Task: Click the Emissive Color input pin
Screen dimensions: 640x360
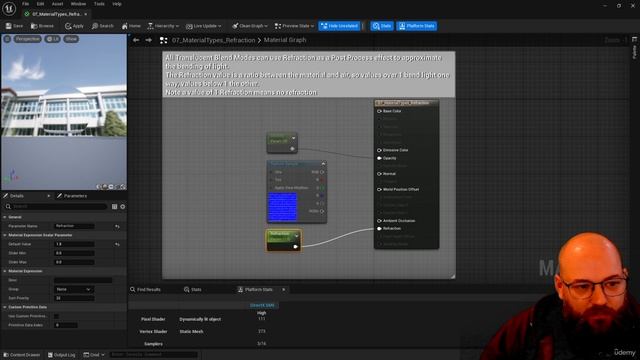Action: [x=379, y=150]
